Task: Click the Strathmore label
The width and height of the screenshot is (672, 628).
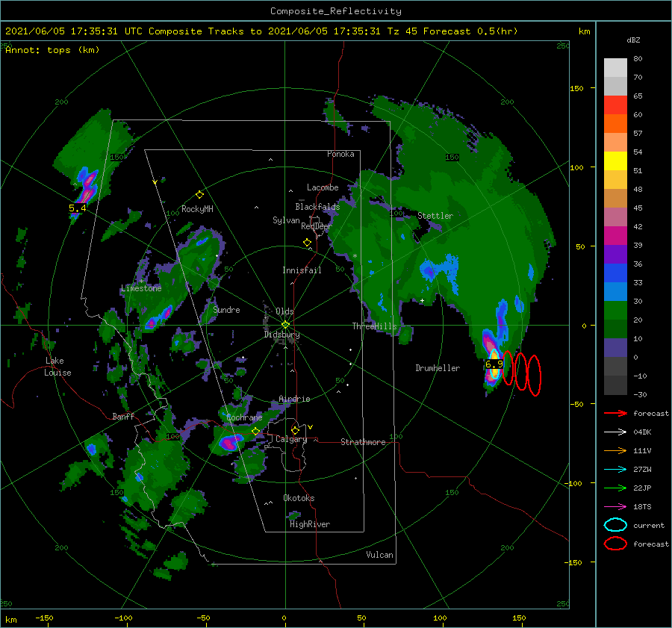Action: coord(363,442)
